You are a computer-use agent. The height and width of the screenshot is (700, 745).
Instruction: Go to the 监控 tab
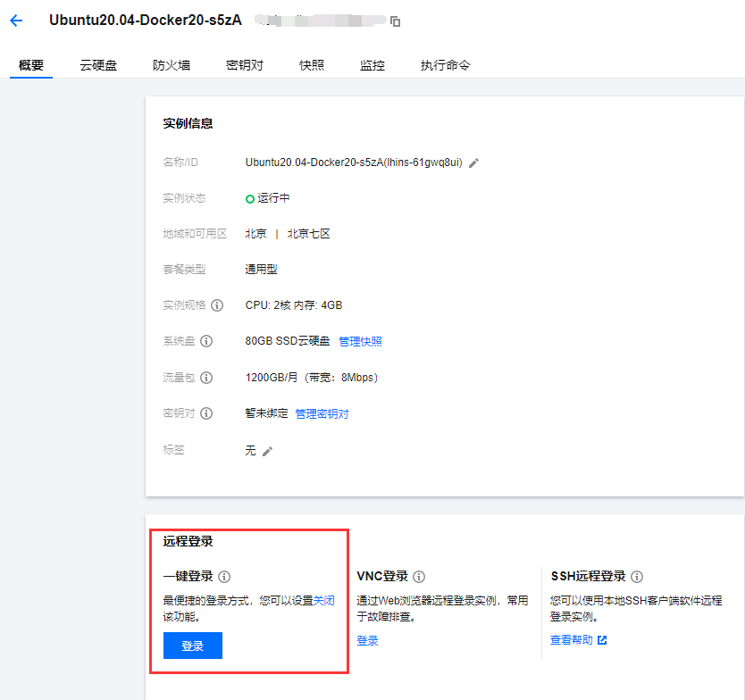tap(372, 65)
